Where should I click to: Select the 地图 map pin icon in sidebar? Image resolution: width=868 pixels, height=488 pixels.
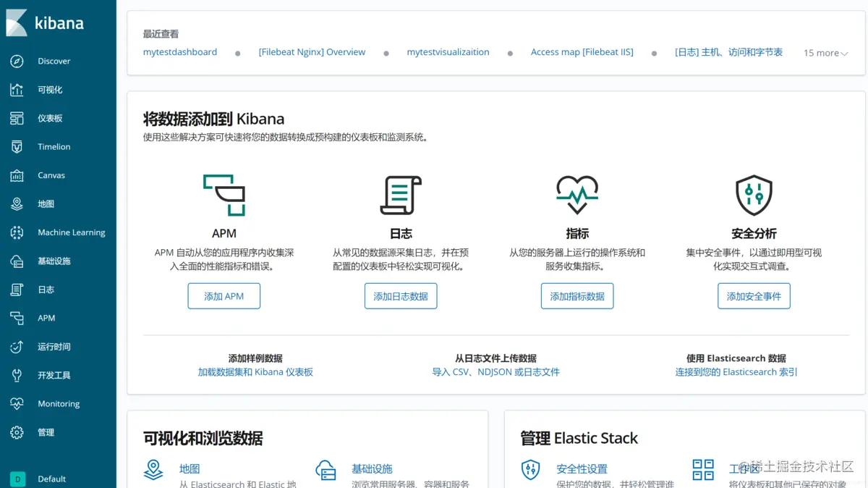click(x=17, y=204)
